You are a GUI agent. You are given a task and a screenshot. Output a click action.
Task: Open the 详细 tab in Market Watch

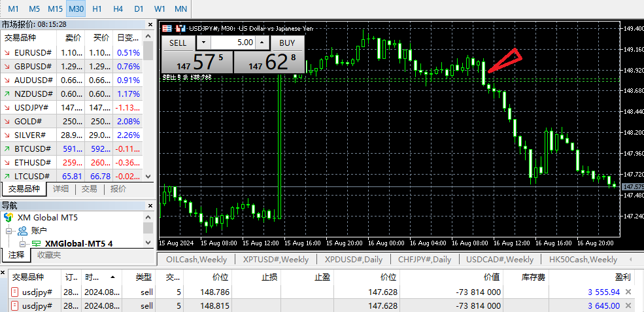click(61, 189)
